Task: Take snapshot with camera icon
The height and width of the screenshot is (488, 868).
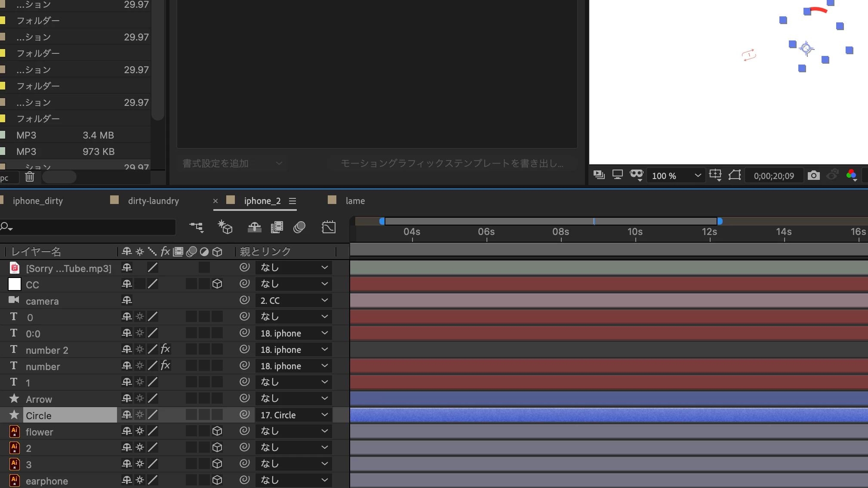Action: click(x=813, y=176)
